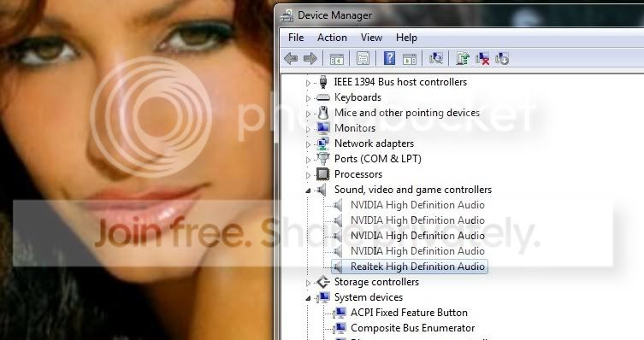Click the Uninstall device red X icon
This screenshot has height=340, width=644.
[x=482, y=59]
